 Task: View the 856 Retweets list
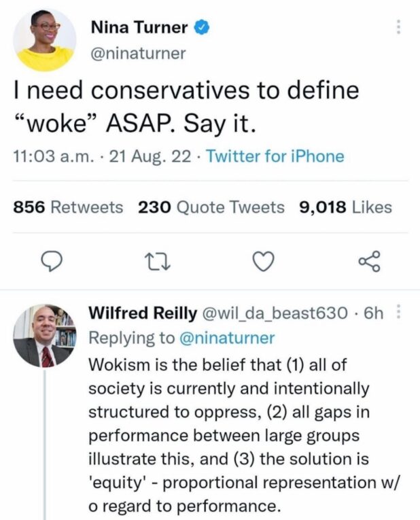(x=69, y=207)
